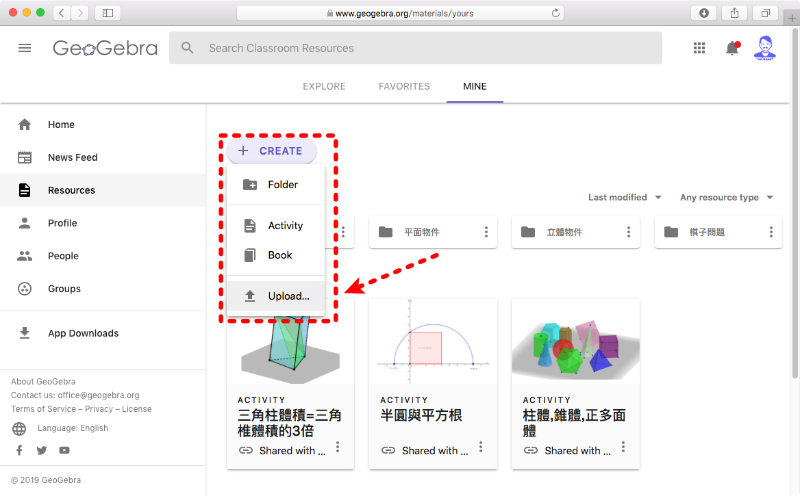Change Language: English setting

click(x=72, y=428)
